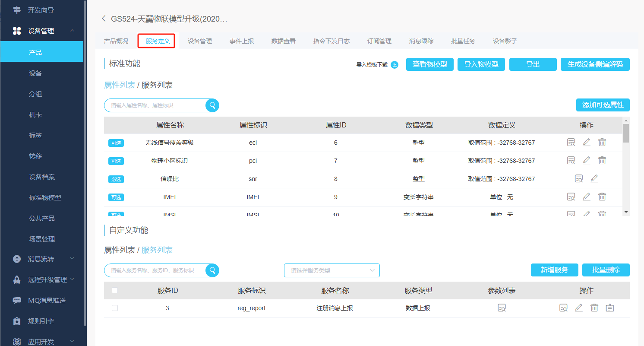Toggle the select-all checkbox in service table header

click(x=115, y=291)
